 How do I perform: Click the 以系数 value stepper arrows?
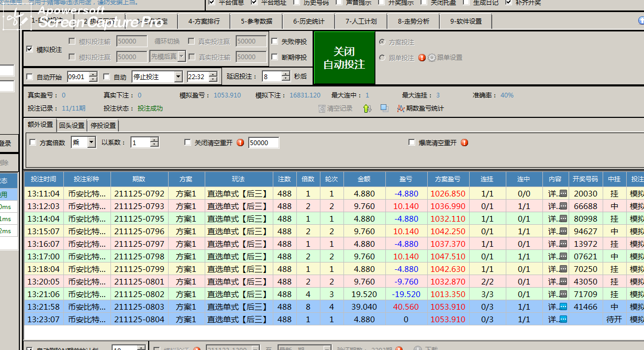pos(154,142)
